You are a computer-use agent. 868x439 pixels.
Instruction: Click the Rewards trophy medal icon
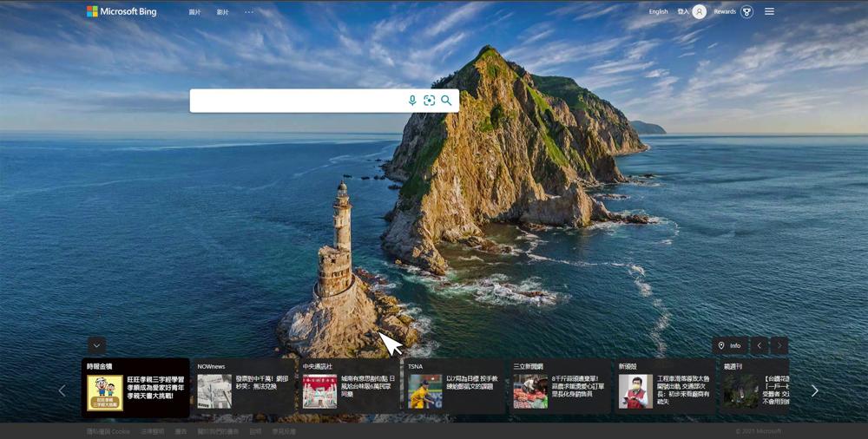pyautogui.click(x=746, y=12)
